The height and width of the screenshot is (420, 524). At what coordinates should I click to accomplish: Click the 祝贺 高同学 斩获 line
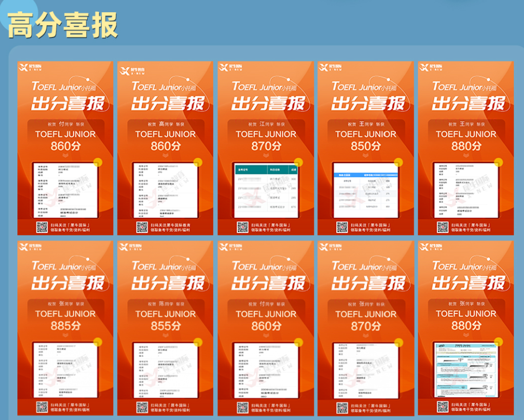pos(166,124)
